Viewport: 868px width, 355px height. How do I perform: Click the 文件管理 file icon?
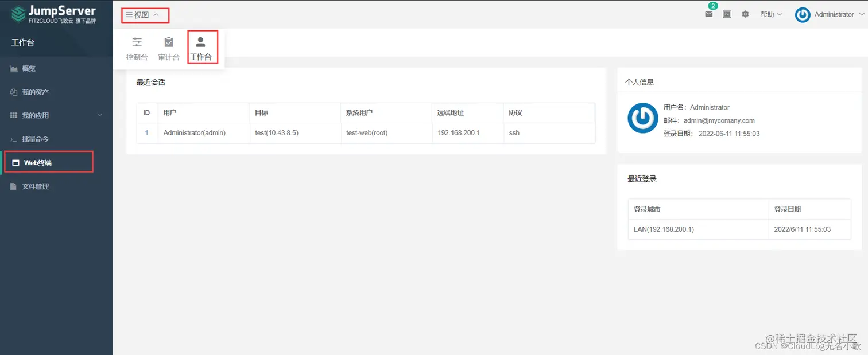14,186
